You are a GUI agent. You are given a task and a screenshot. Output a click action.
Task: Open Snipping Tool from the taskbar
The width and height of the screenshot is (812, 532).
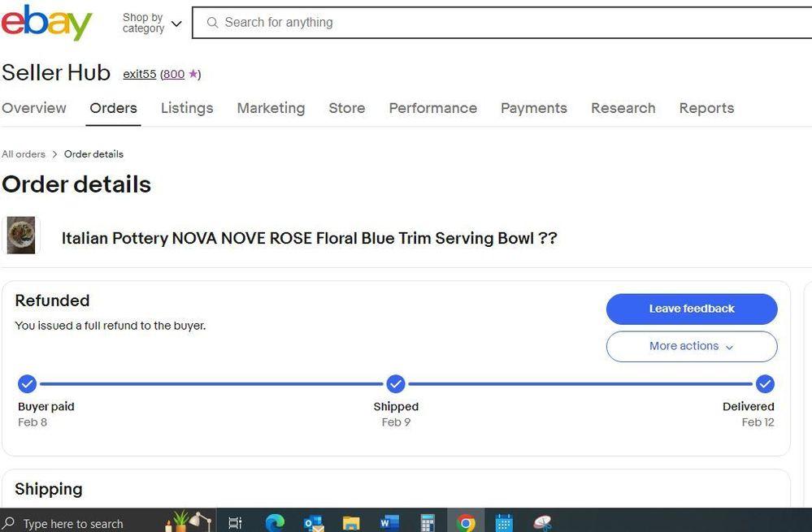point(543,523)
